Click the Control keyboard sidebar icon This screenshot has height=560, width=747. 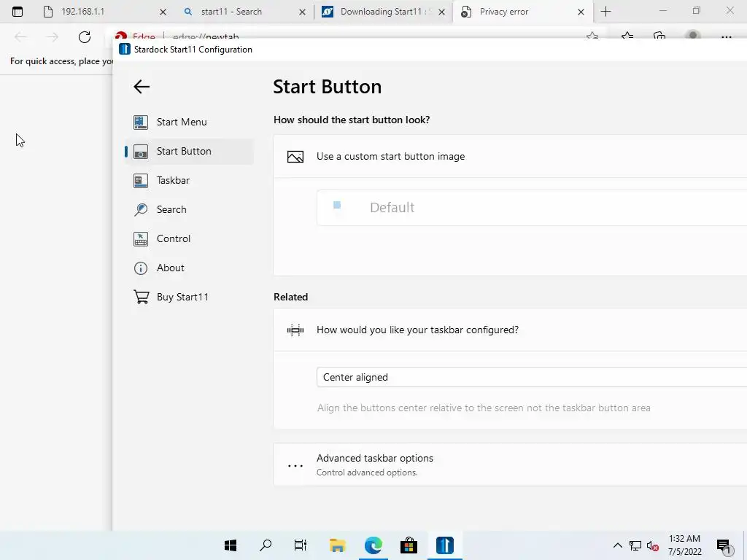pyautogui.click(x=141, y=239)
